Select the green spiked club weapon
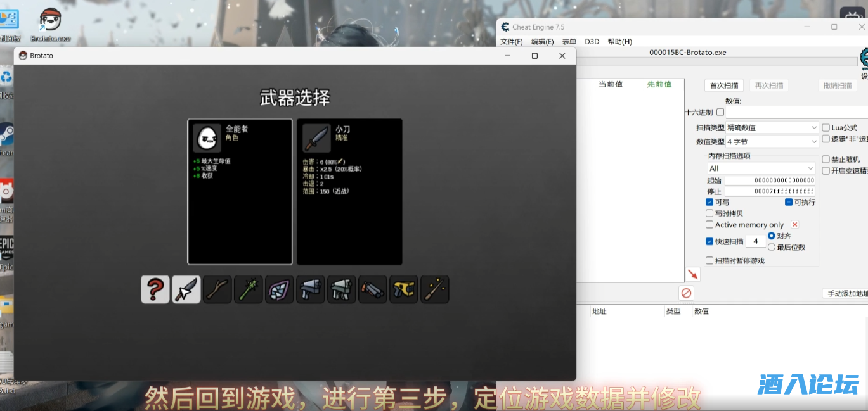The image size is (868, 411). (x=249, y=289)
